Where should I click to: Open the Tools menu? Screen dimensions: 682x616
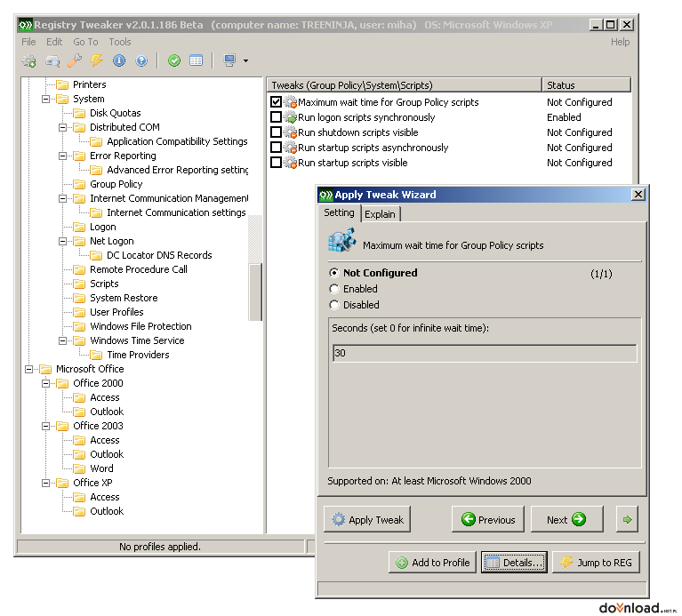click(120, 42)
